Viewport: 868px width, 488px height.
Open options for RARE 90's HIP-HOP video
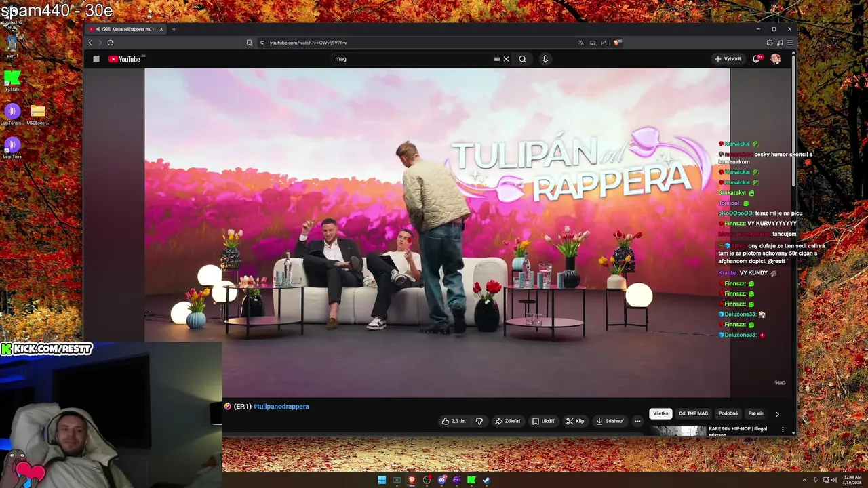[783, 430]
